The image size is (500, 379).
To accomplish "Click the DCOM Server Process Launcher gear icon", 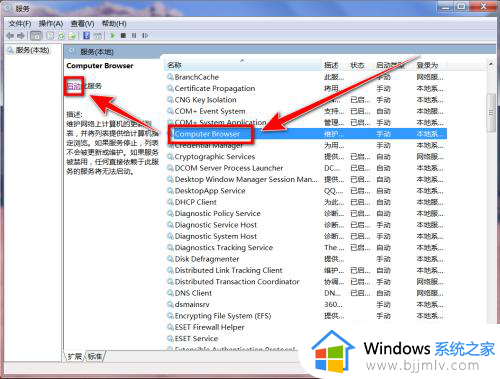I will coord(170,168).
